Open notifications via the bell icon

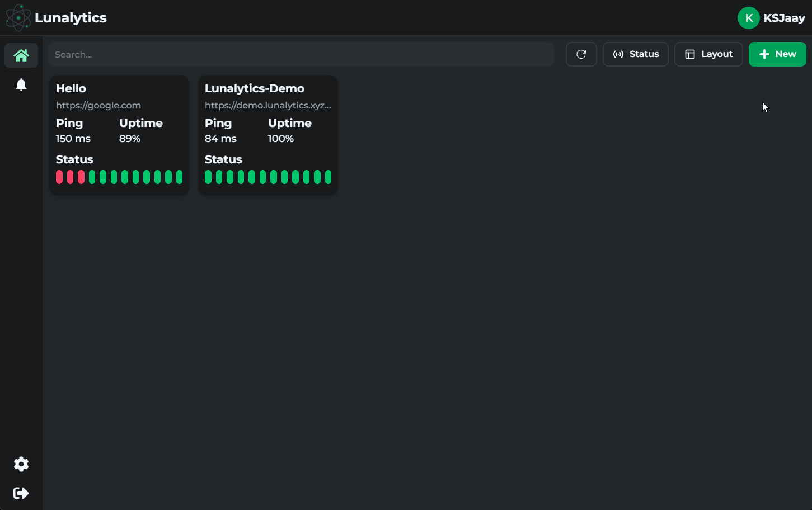[x=21, y=84]
